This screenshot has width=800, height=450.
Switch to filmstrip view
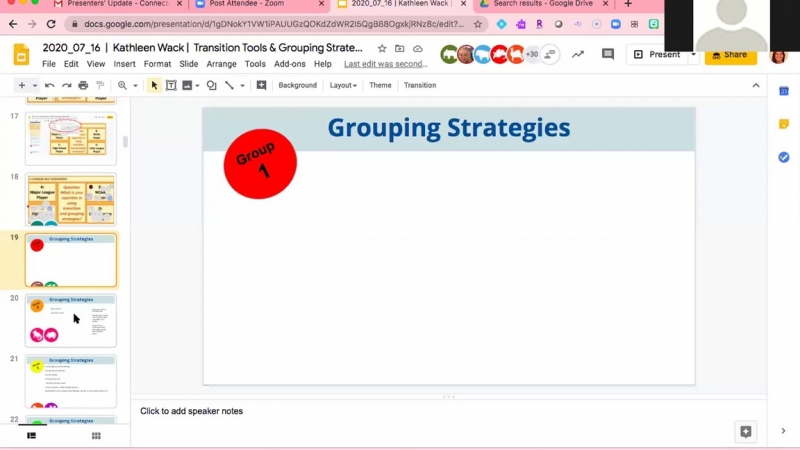[x=31, y=436]
